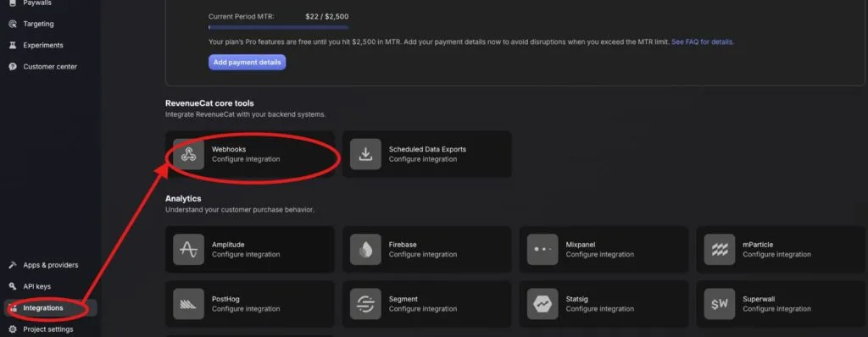Select the Statsig logo icon
Image resolution: width=868 pixels, height=337 pixels.
click(x=542, y=304)
